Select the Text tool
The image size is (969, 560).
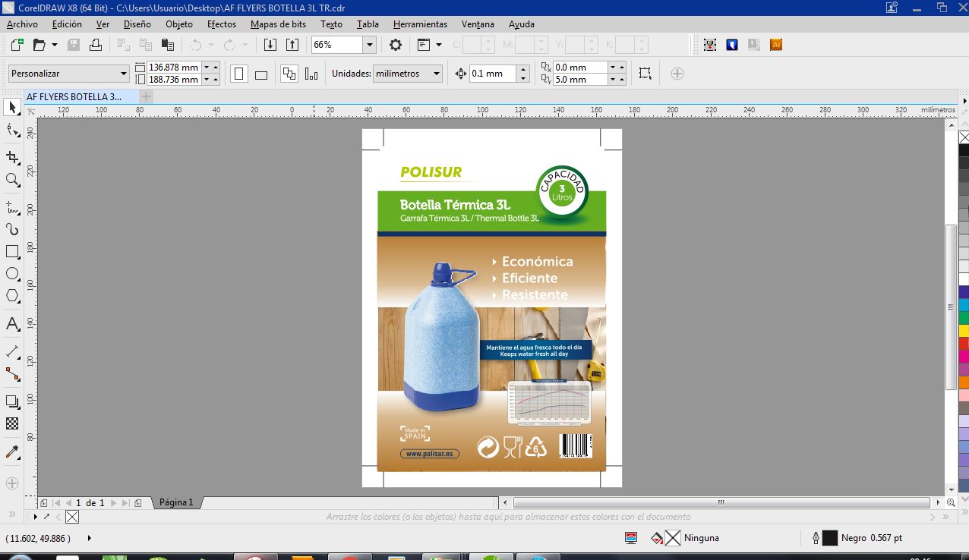pyautogui.click(x=12, y=324)
